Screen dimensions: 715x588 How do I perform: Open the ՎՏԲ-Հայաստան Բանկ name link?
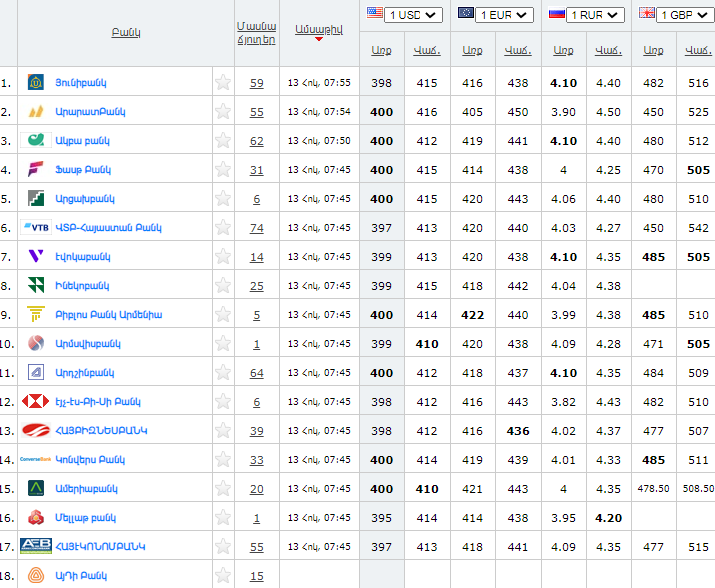[x=109, y=228]
